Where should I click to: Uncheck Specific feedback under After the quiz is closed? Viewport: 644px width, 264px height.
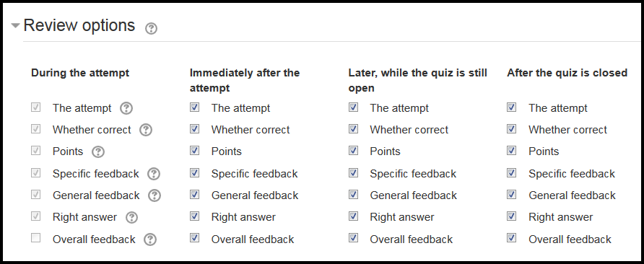click(x=511, y=172)
